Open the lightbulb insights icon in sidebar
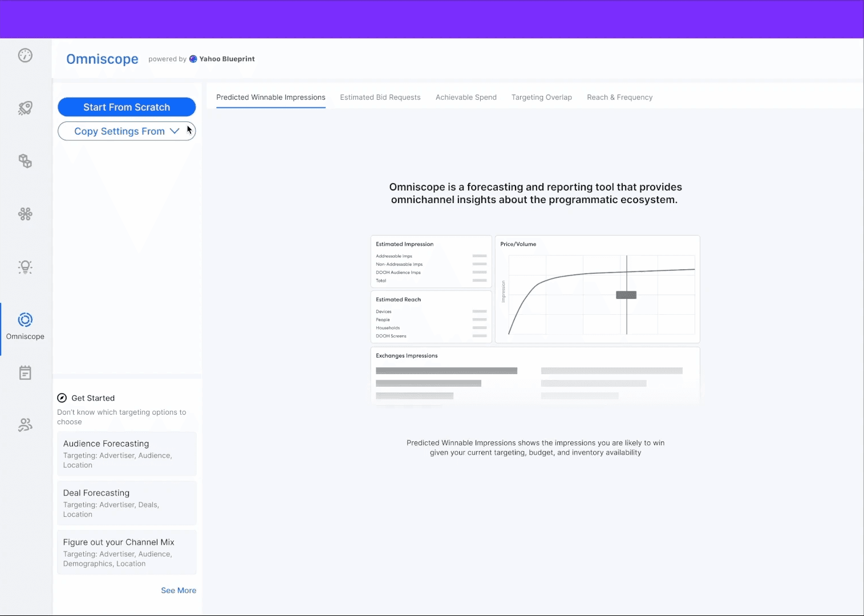This screenshot has width=864, height=616. tap(25, 267)
